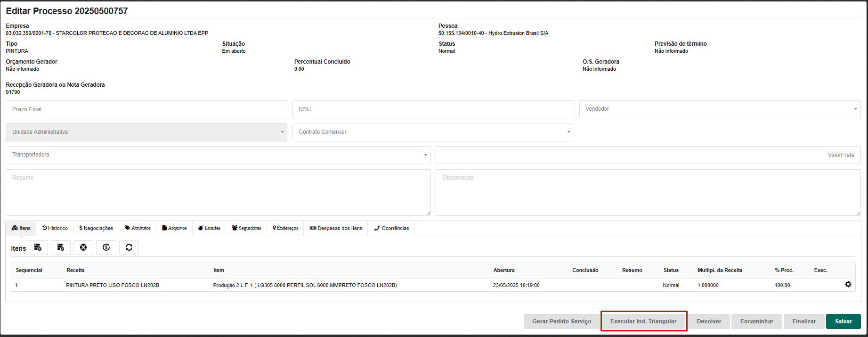The height and width of the screenshot is (337, 868).
Task: Click the circled X remove item icon
Action: 83,247
